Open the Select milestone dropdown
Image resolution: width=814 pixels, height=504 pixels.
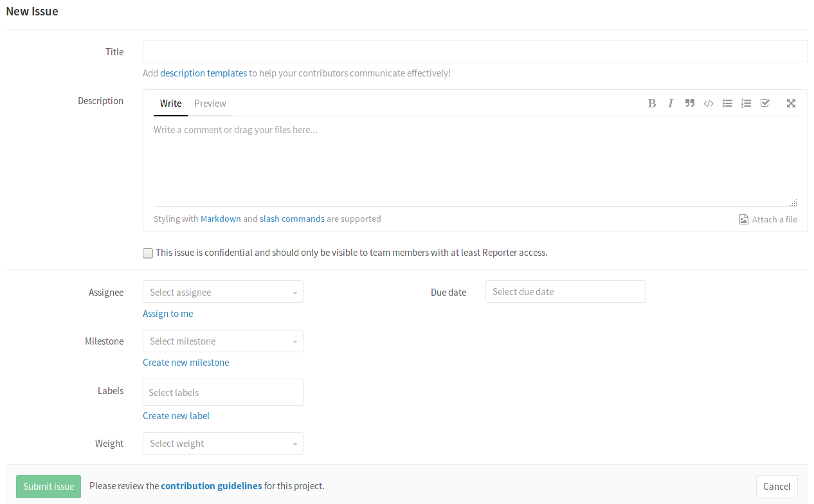pyautogui.click(x=222, y=341)
